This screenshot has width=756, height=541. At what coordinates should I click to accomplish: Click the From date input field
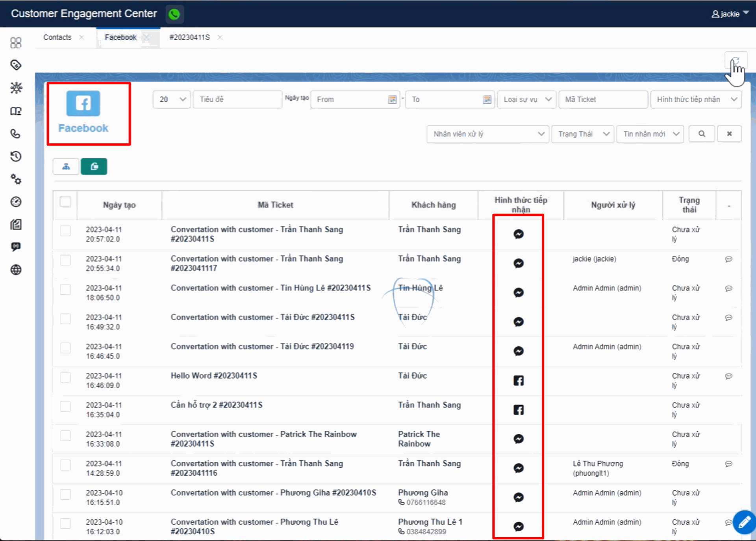[x=355, y=99]
